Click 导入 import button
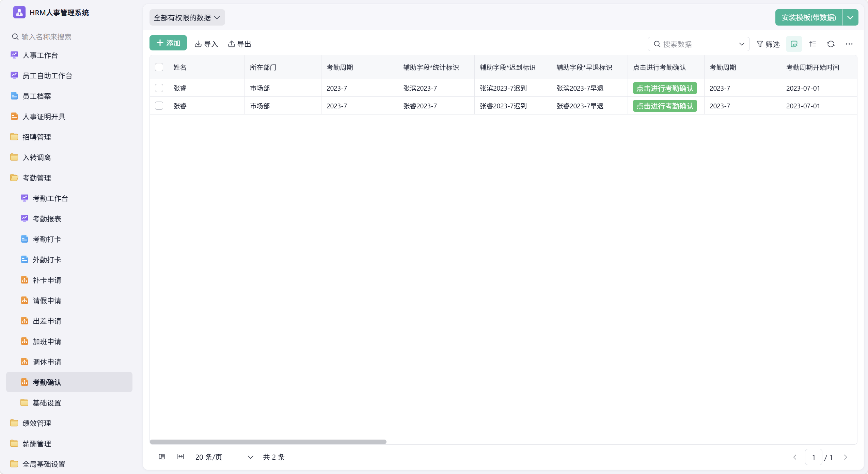 click(x=206, y=44)
